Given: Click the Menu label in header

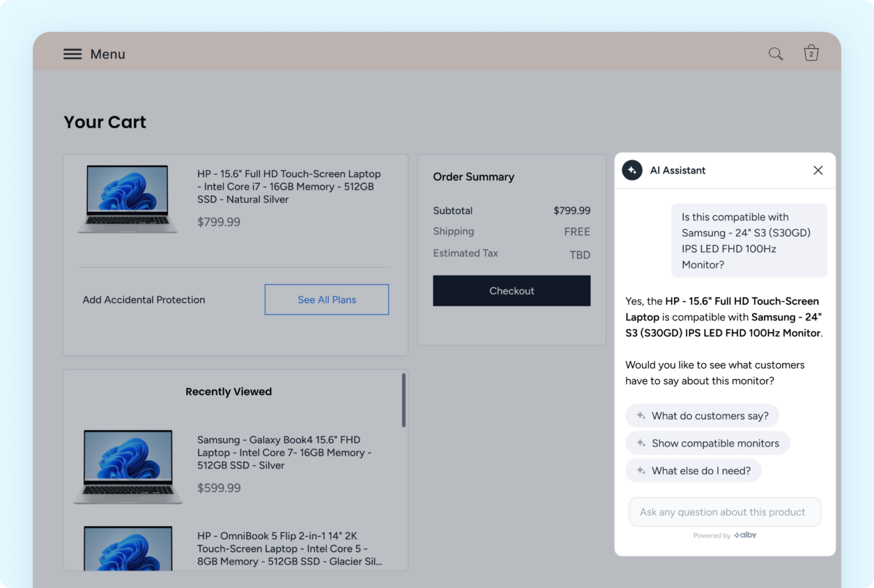Looking at the screenshot, I should tap(108, 54).
